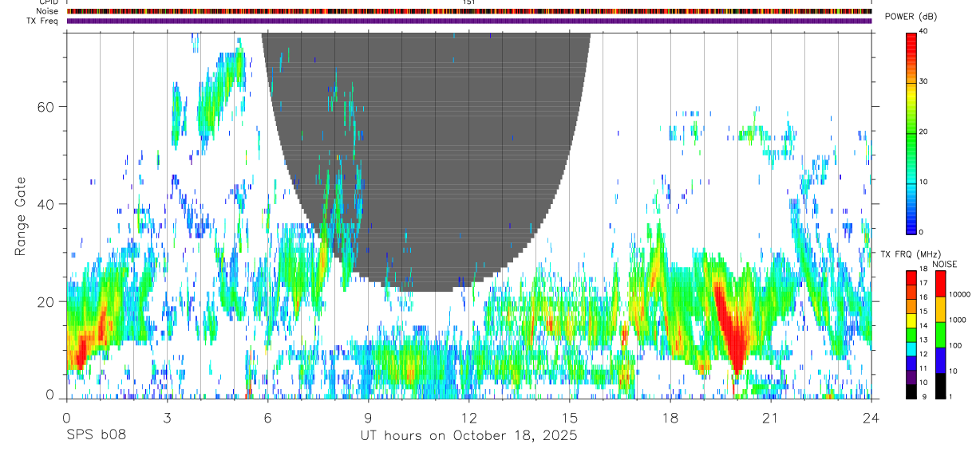Click the 40 label on the power scale
The width and height of the screenshot is (980, 452).
(923, 31)
